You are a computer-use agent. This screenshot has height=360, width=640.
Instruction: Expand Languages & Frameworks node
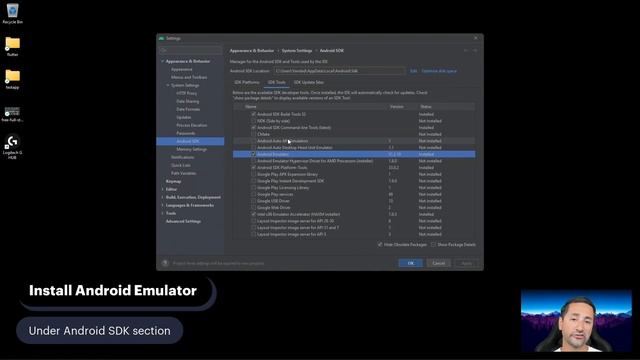click(x=162, y=205)
